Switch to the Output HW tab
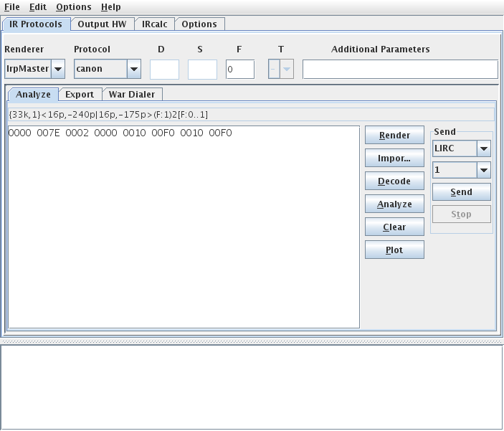 102,24
